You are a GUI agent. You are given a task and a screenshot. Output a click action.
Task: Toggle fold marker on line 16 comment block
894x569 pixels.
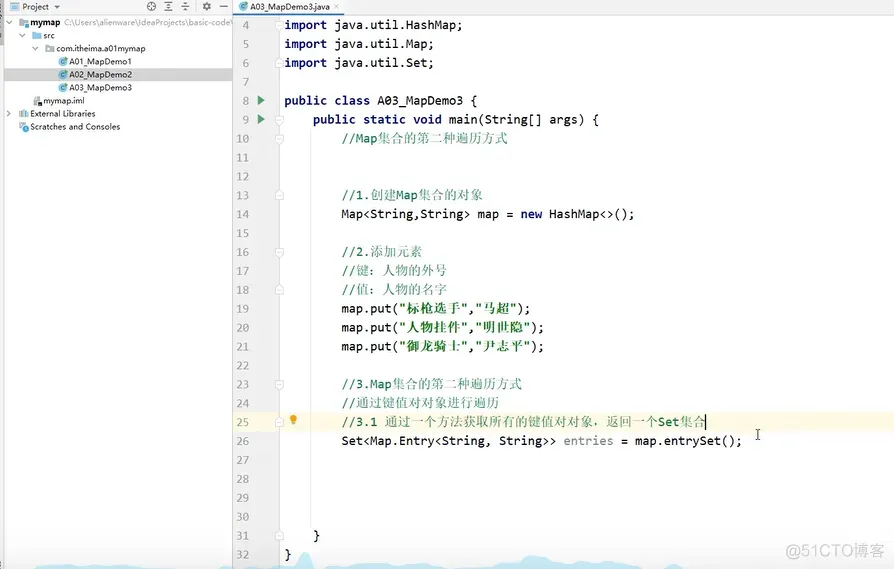279,252
